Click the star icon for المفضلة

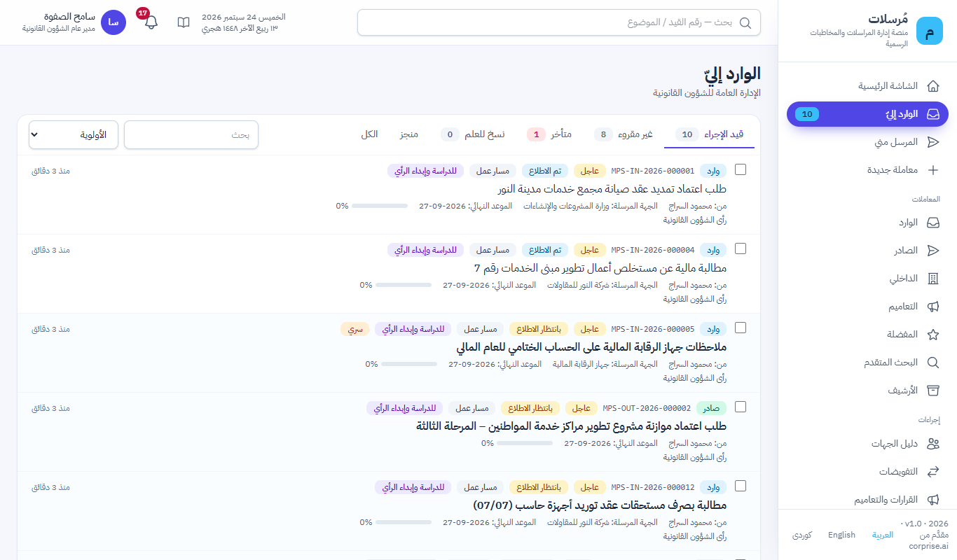933,335
